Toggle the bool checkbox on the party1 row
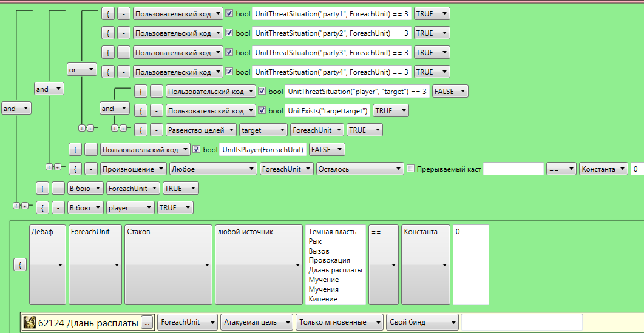The image size is (644, 333). [229, 13]
